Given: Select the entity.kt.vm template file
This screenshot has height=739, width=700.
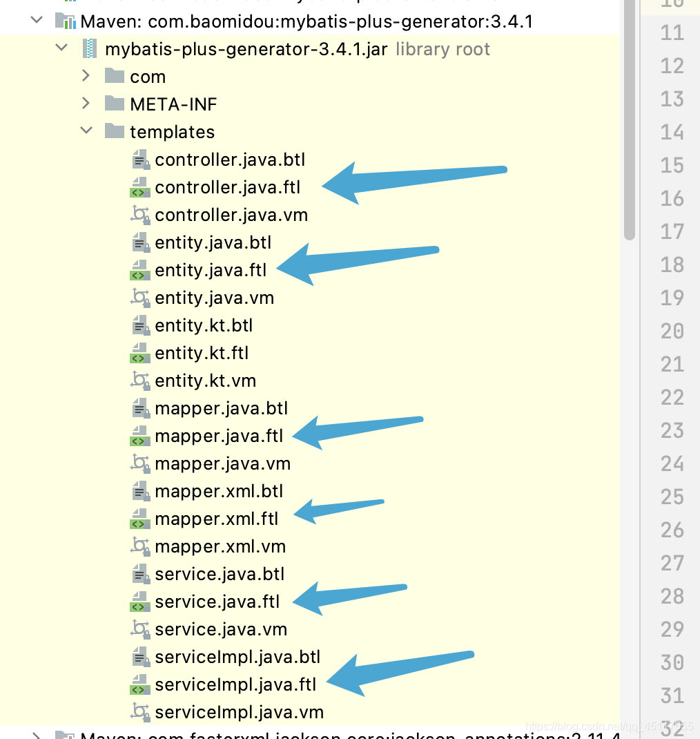Looking at the screenshot, I should click(x=206, y=381).
